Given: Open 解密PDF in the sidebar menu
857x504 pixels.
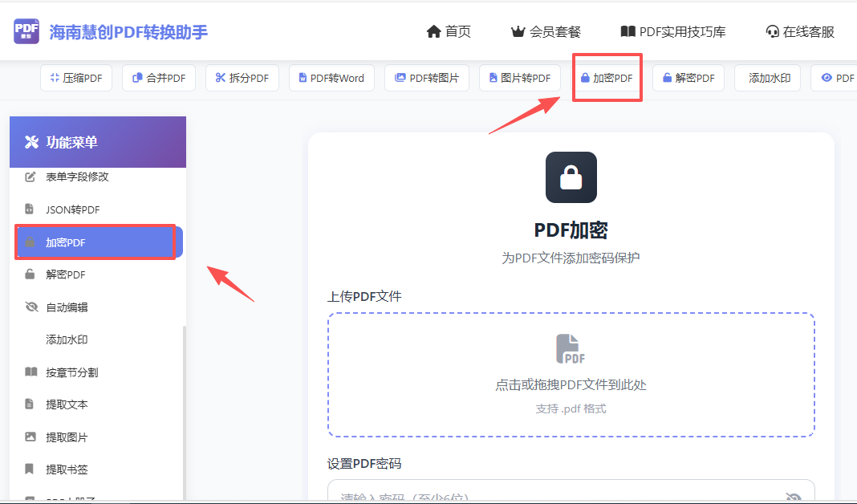Looking at the screenshot, I should click(97, 274).
